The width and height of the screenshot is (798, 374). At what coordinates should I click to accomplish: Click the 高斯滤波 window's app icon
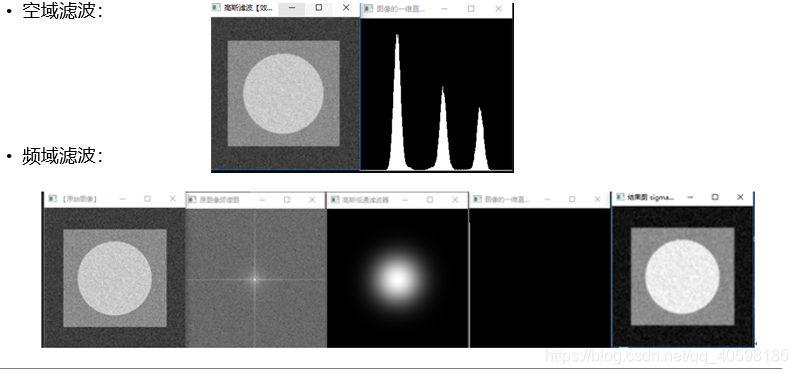(x=216, y=8)
